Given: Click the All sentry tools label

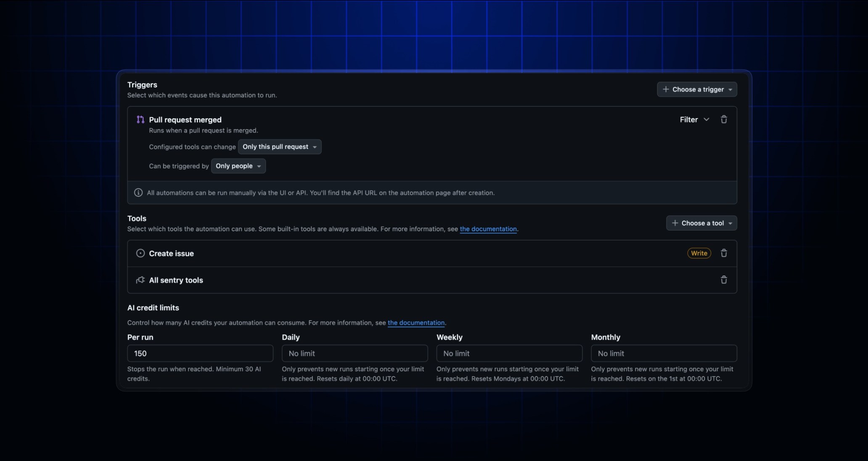Looking at the screenshot, I should tap(176, 280).
